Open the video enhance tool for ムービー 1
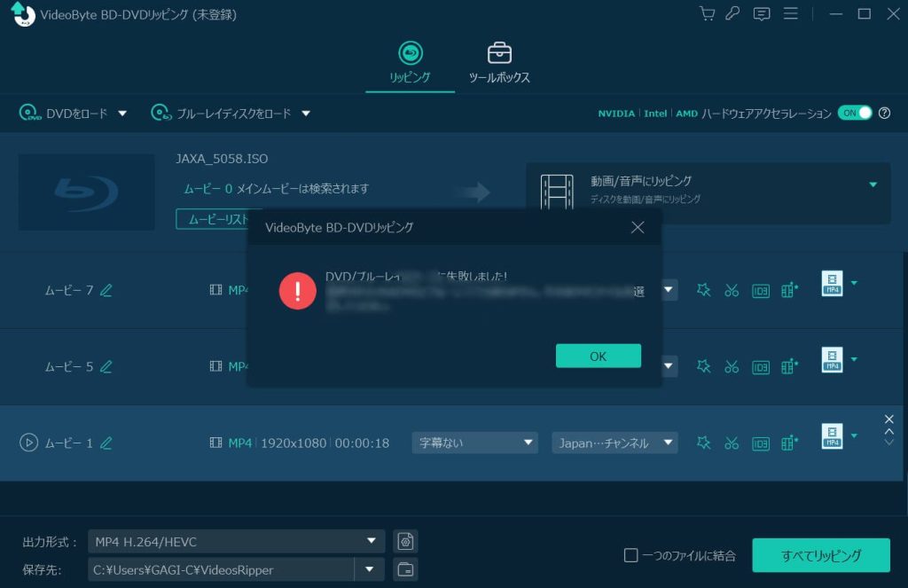 pyautogui.click(x=789, y=443)
